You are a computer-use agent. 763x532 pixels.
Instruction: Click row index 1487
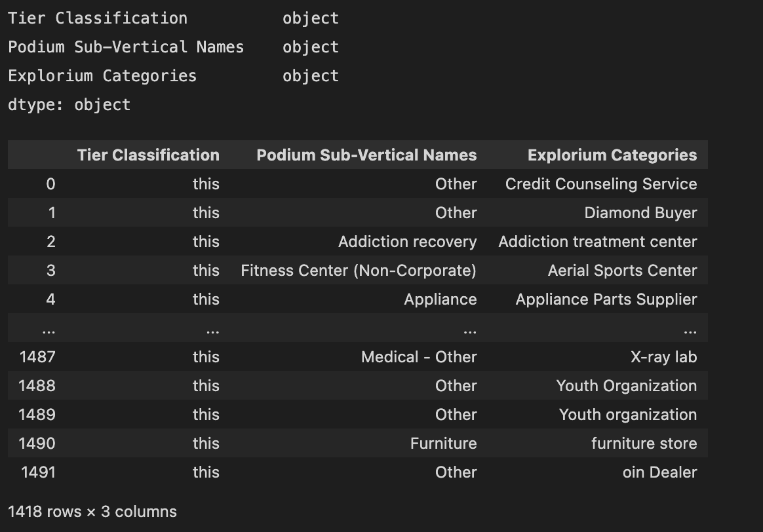(37, 357)
